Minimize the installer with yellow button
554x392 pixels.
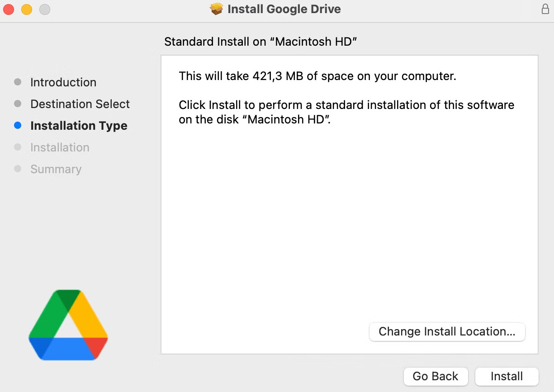tap(27, 9)
